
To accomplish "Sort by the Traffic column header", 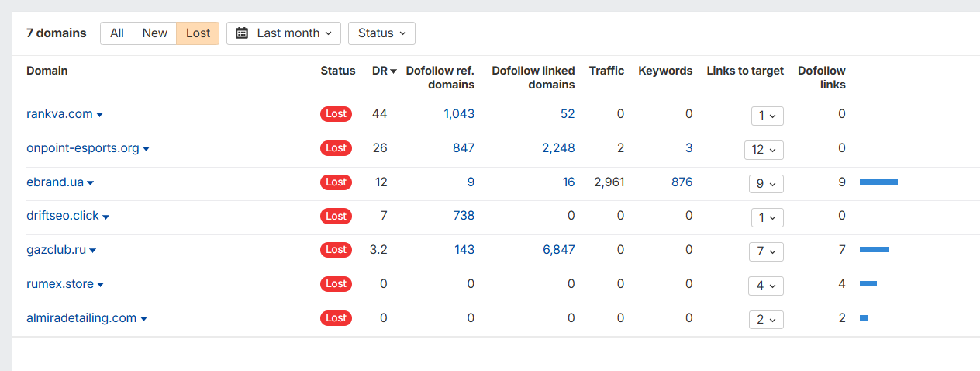I will [606, 71].
